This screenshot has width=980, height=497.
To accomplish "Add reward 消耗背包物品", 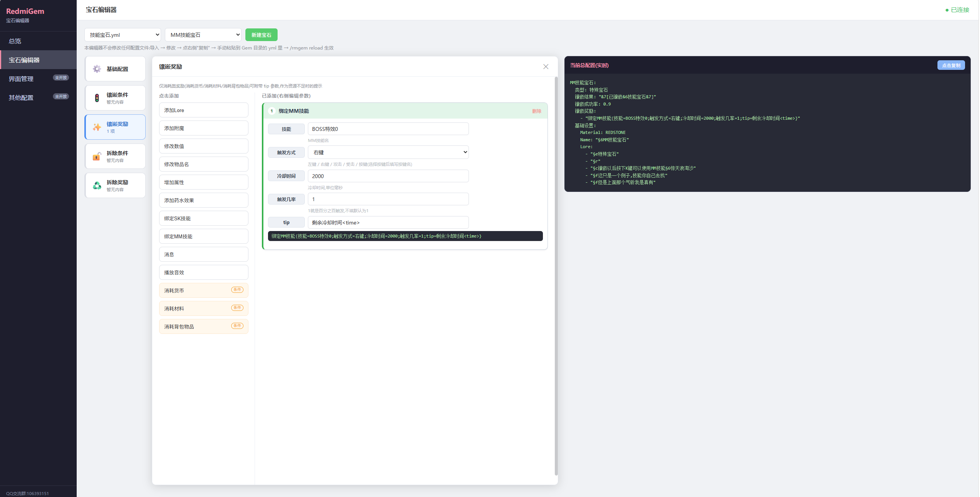I will point(204,327).
